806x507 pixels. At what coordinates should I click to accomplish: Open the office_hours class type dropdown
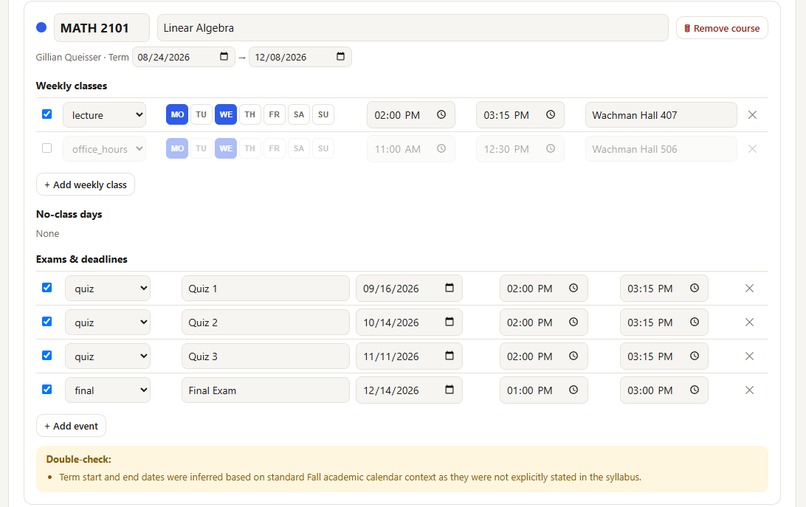click(x=105, y=149)
